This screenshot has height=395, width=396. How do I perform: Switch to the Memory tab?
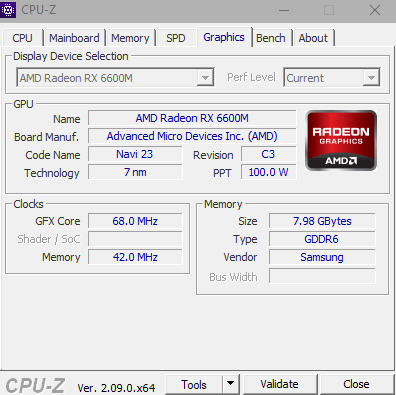(130, 38)
